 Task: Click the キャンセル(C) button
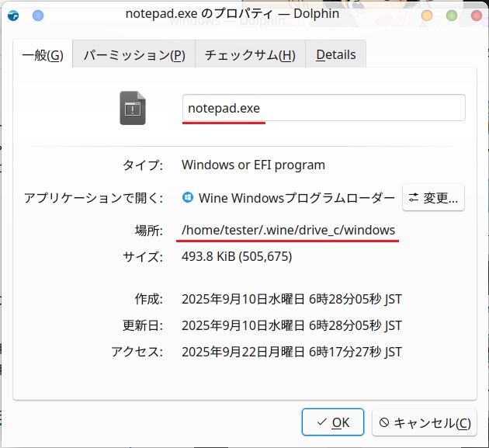click(x=424, y=423)
